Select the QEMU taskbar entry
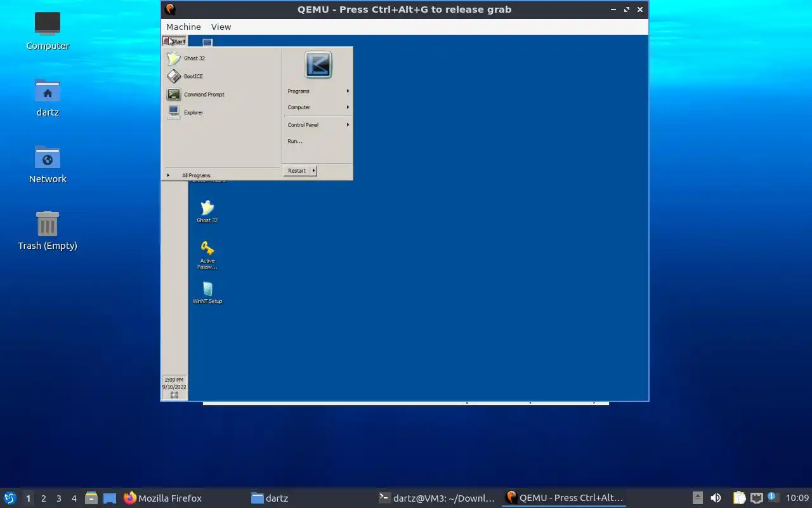 tap(564, 498)
